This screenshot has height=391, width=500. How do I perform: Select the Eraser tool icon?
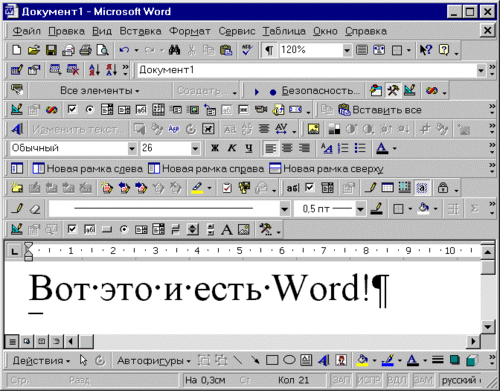pyautogui.click(x=35, y=209)
